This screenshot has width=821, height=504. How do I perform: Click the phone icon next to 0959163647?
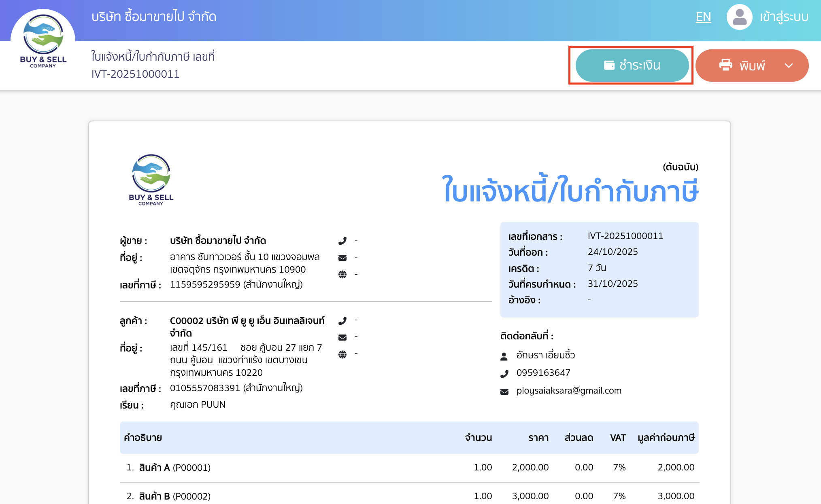coord(504,373)
